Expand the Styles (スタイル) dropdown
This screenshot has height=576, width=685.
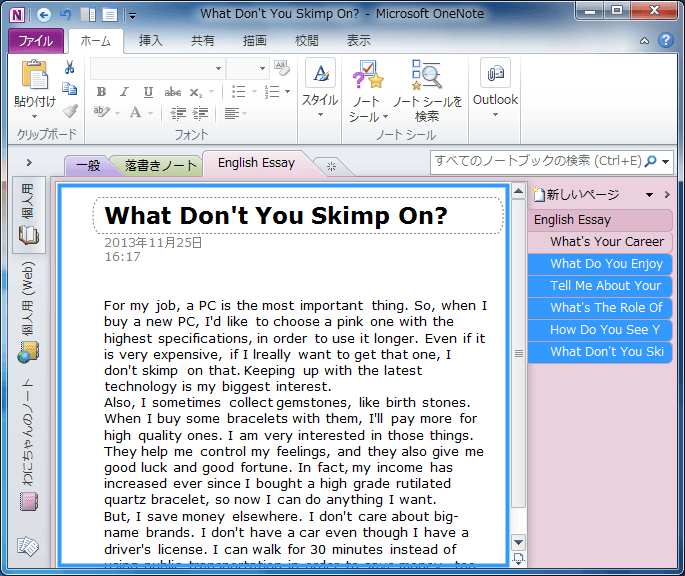(x=320, y=114)
